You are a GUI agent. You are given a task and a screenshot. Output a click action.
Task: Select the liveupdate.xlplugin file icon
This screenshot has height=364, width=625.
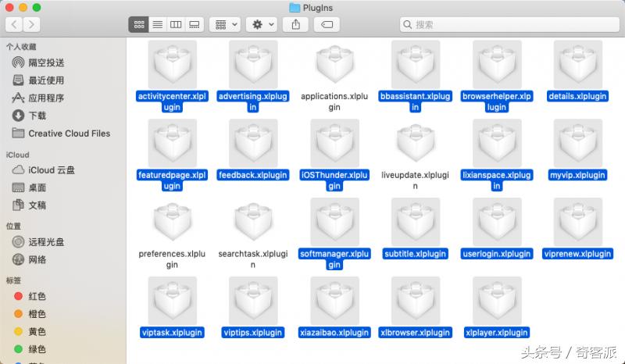coord(416,144)
